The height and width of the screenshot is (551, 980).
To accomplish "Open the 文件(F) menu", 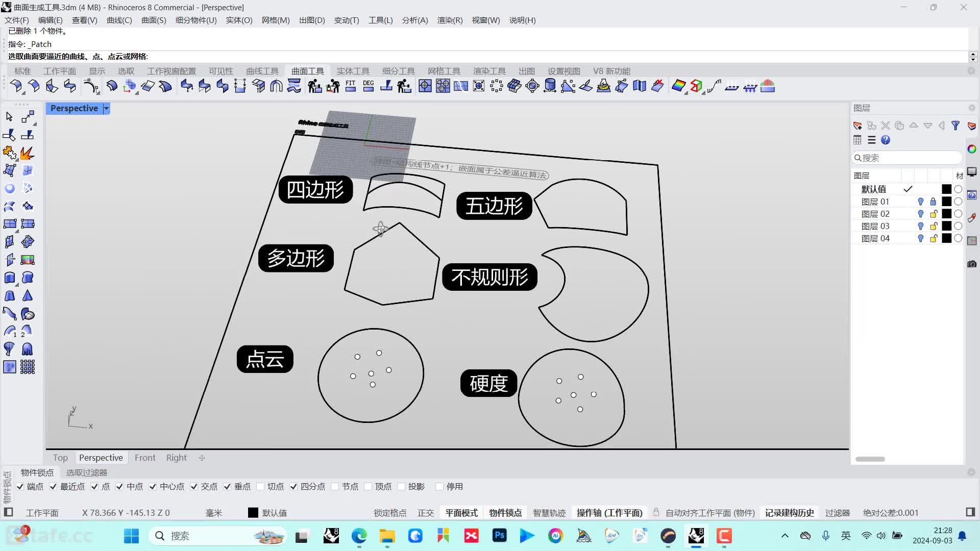I will click(x=17, y=20).
